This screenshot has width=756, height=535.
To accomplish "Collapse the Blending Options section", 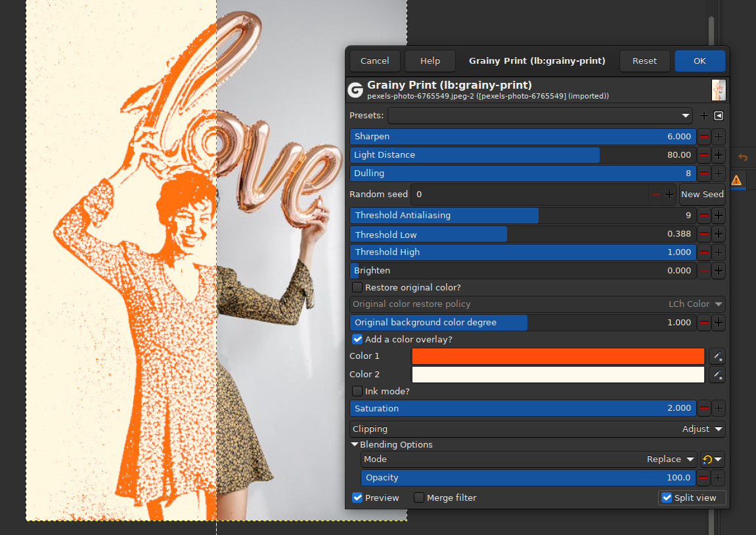I will click(355, 444).
